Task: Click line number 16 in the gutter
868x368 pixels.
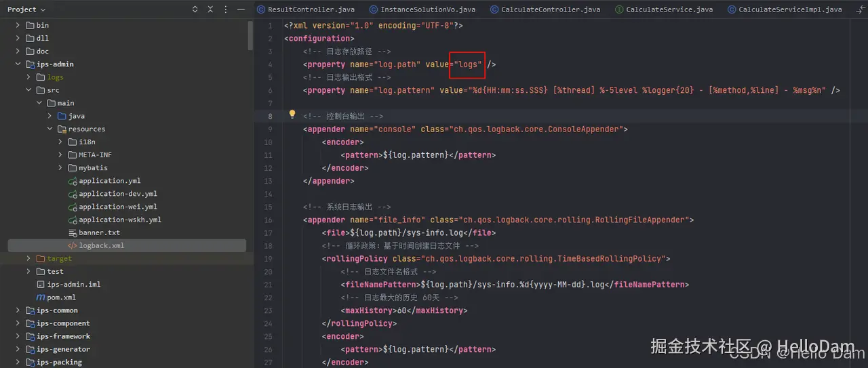Action: [x=269, y=220]
